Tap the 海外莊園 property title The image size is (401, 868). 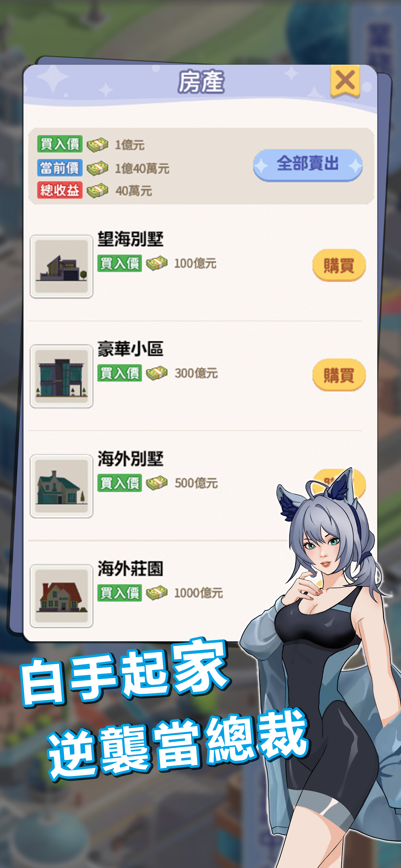point(130,569)
